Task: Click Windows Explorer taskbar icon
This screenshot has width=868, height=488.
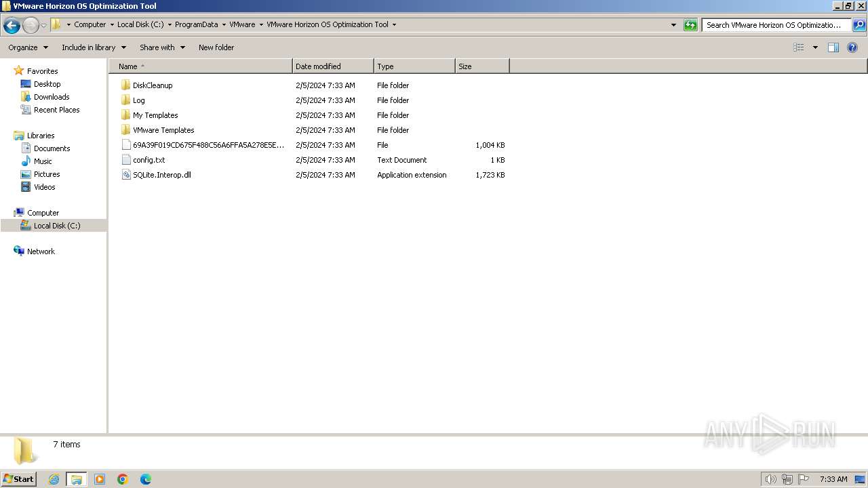Action: pos(77,479)
